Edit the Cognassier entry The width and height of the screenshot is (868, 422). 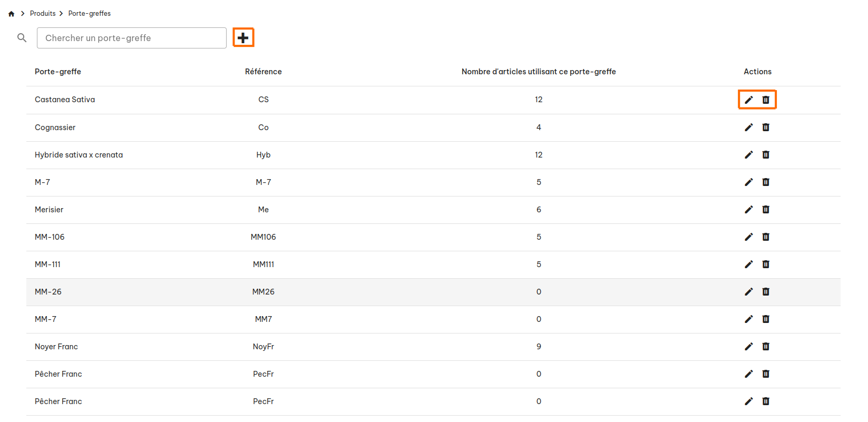click(x=749, y=127)
